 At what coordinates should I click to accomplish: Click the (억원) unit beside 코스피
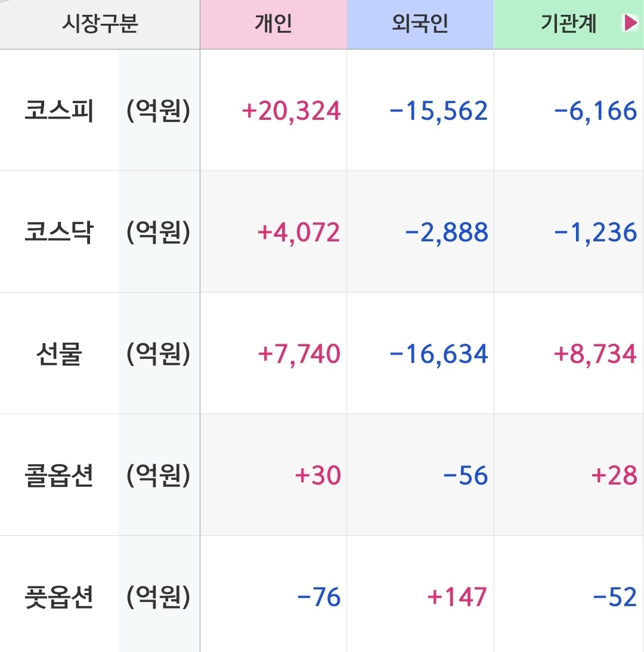[x=159, y=111]
